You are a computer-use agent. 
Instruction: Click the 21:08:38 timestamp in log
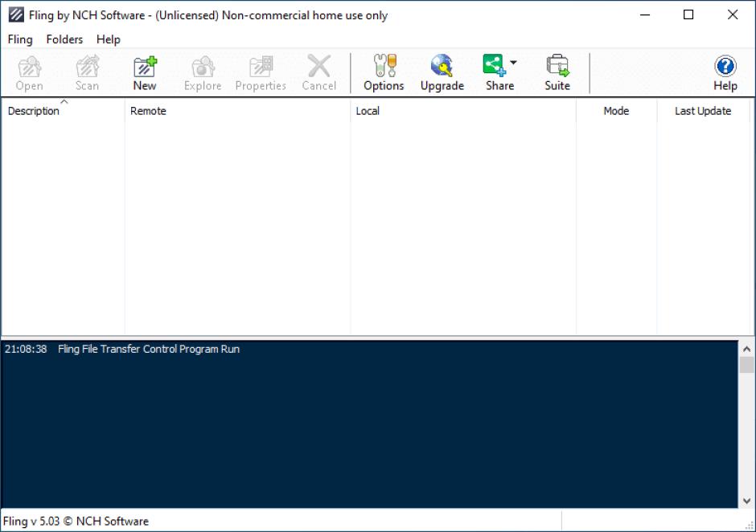point(26,349)
